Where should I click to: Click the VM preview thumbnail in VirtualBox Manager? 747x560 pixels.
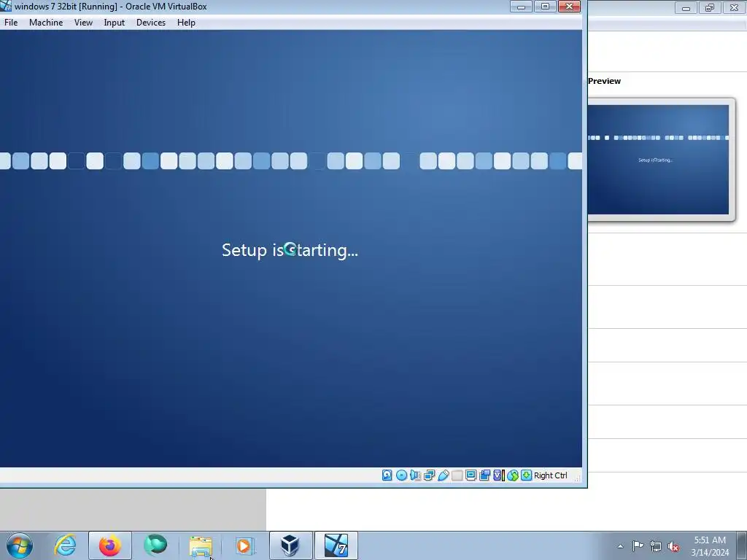(x=658, y=160)
